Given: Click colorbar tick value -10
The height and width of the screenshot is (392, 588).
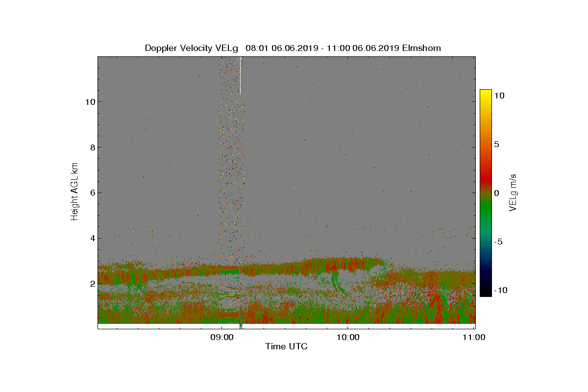Looking at the screenshot, I should click(501, 290).
